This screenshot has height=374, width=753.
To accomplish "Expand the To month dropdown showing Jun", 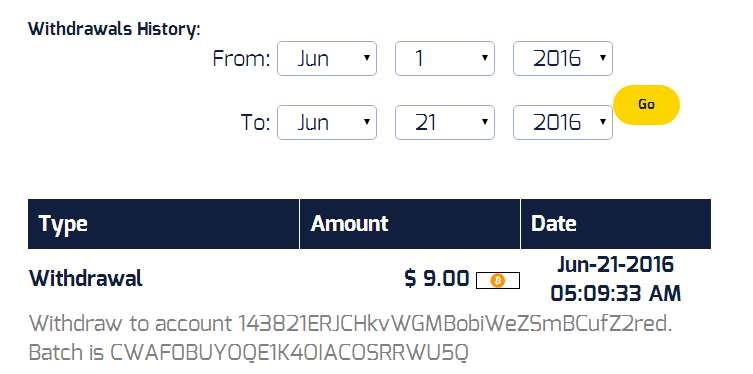I will [x=327, y=122].
